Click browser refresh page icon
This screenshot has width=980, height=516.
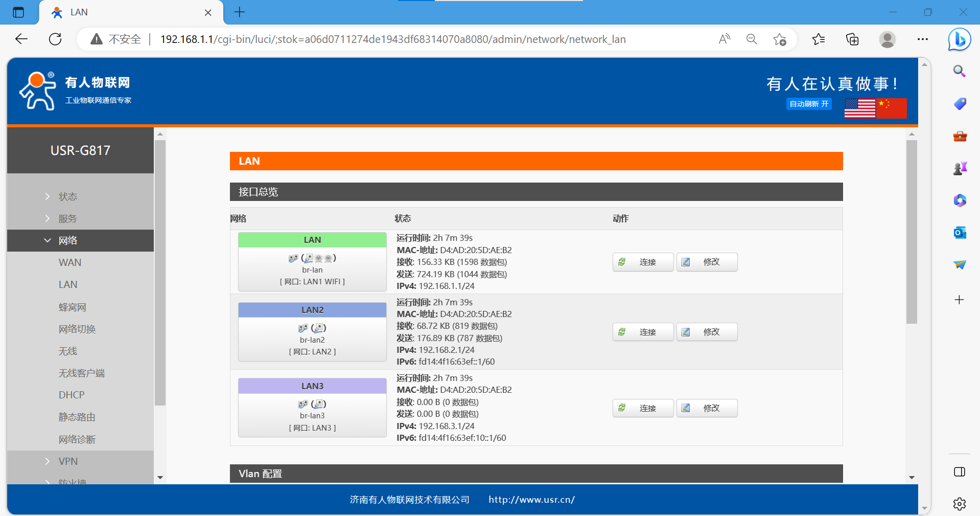click(x=55, y=39)
